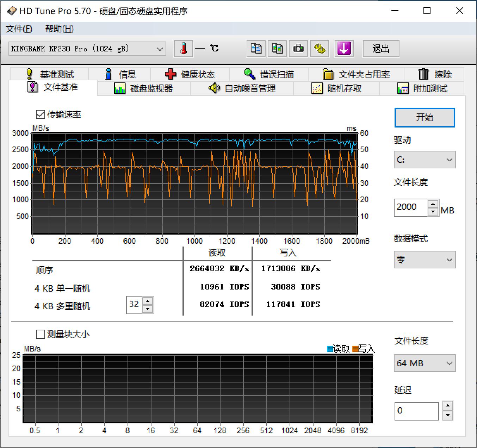Enable the 测量块大小 checkbox
This screenshot has width=477, height=448.
click(x=41, y=334)
